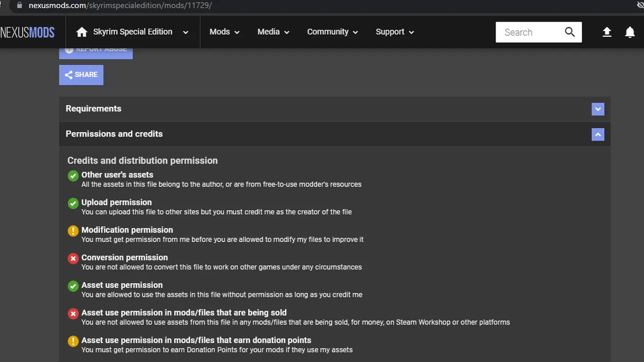Click the home icon beside Skyrim Special Edition
The width and height of the screenshot is (644, 362).
click(x=82, y=32)
